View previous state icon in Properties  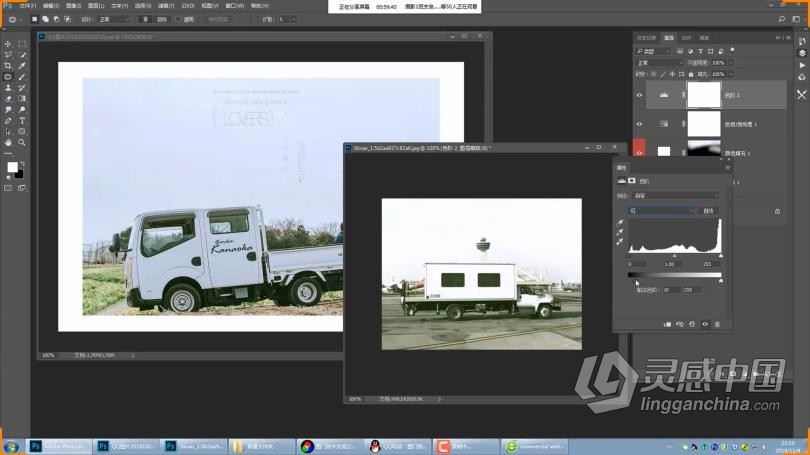tap(680, 324)
